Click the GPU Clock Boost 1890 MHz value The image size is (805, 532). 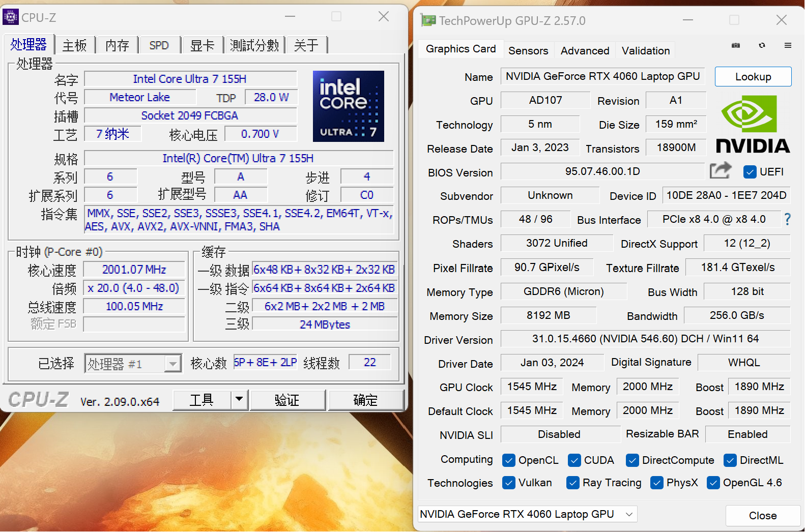pyautogui.click(x=759, y=387)
